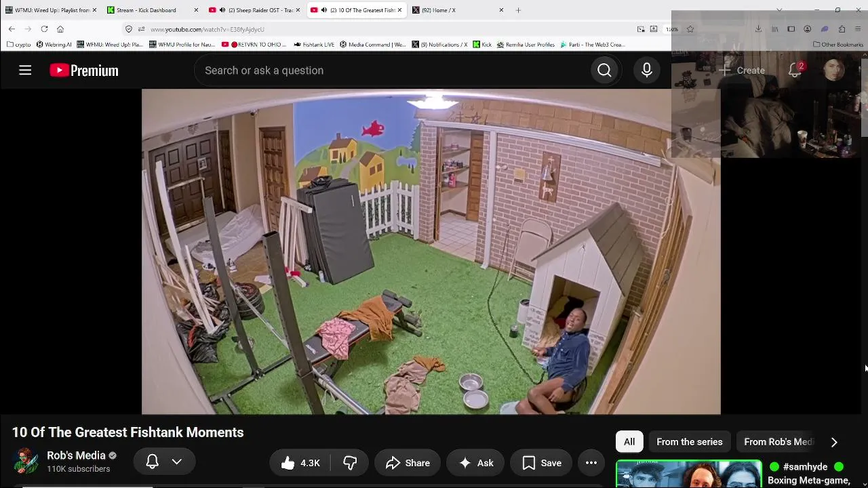Go to the browser home page
The image size is (868, 488).
click(60, 29)
